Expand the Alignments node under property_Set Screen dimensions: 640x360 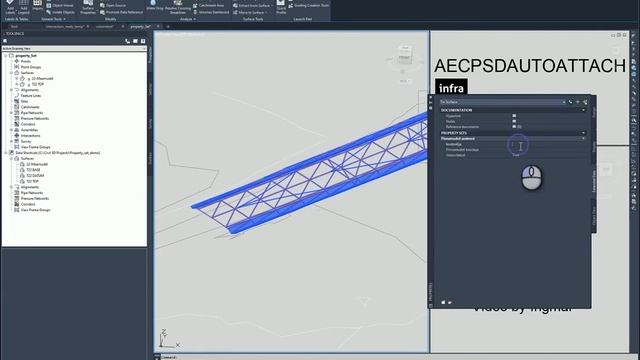tap(11, 90)
